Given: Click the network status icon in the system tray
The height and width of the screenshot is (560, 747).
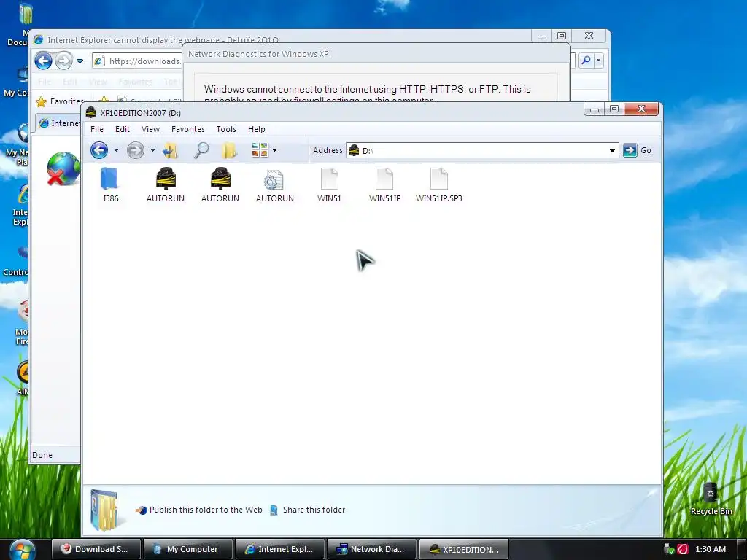Looking at the screenshot, I should (670, 549).
